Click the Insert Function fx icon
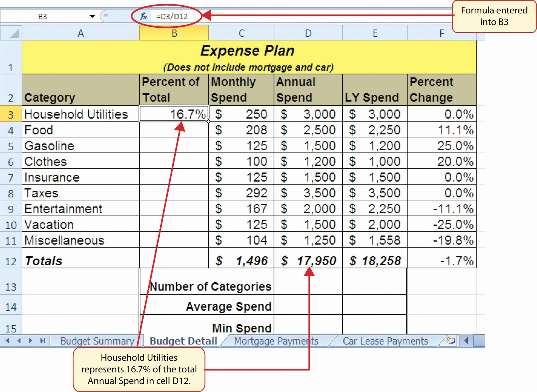Image resolution: width=537 pixels, height=392 pixels. (143, 16)
